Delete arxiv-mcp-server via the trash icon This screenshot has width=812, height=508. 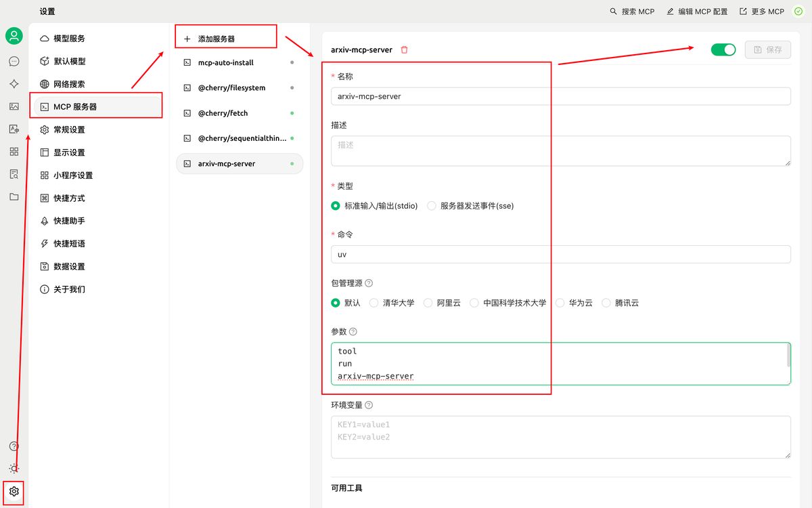click(x=405, y=49)
